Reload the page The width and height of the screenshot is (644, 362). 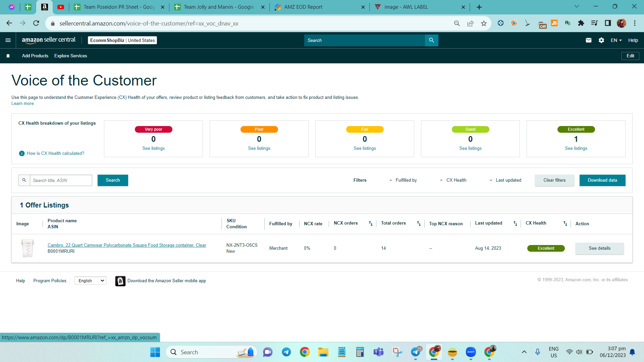36,23
